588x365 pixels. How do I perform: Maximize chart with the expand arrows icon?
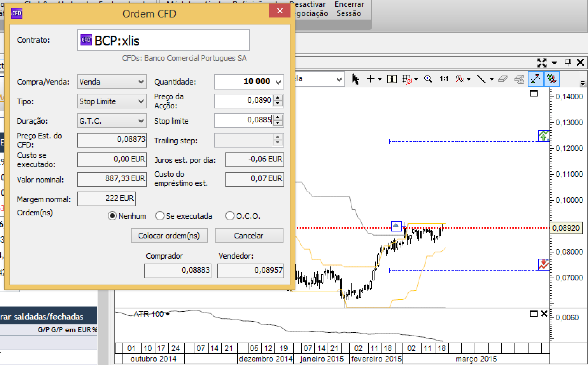pos(541,63)
